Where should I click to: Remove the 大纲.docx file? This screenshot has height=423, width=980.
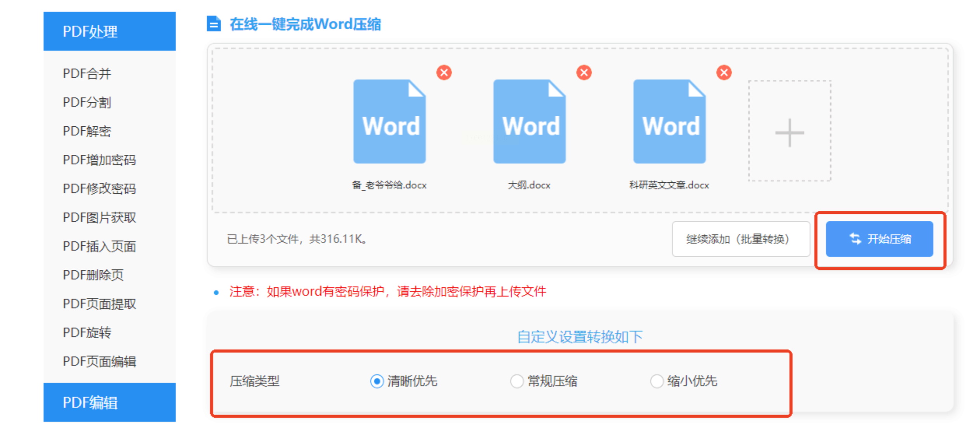click(x=584, y=73)
